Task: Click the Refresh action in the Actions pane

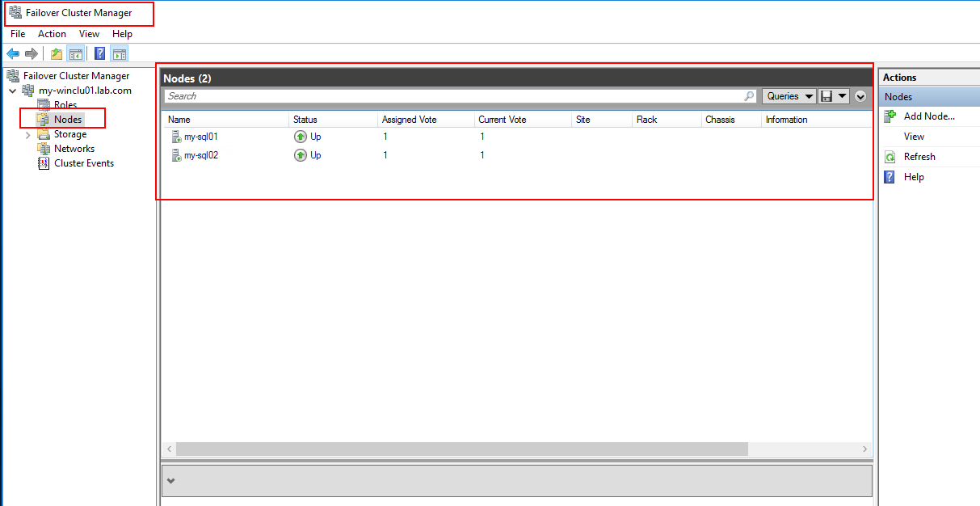Action: tap(919, 157)
